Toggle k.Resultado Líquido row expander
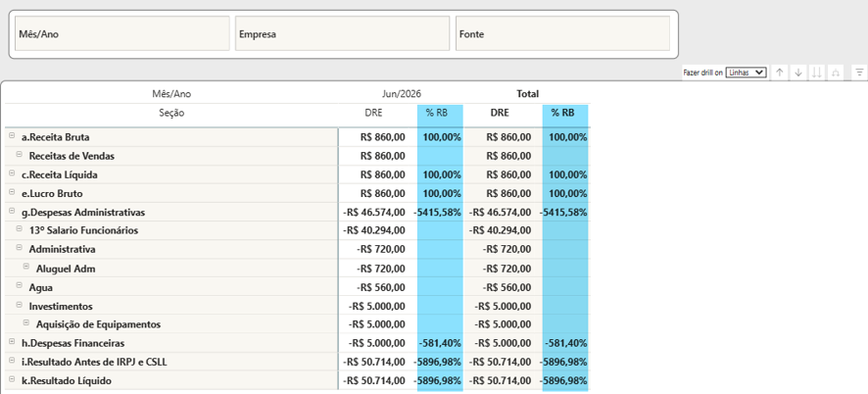Viewport: 868px width, 394px height. click(12, 379)
